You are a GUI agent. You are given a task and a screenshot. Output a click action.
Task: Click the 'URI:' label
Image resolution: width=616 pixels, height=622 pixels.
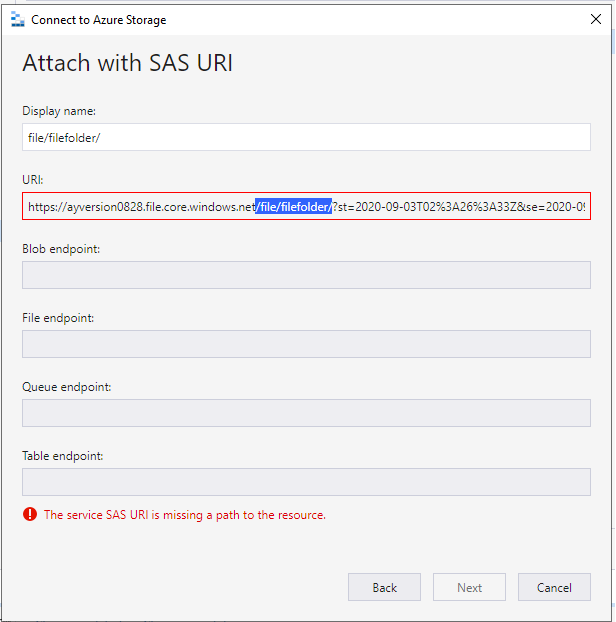click(33, 180)
